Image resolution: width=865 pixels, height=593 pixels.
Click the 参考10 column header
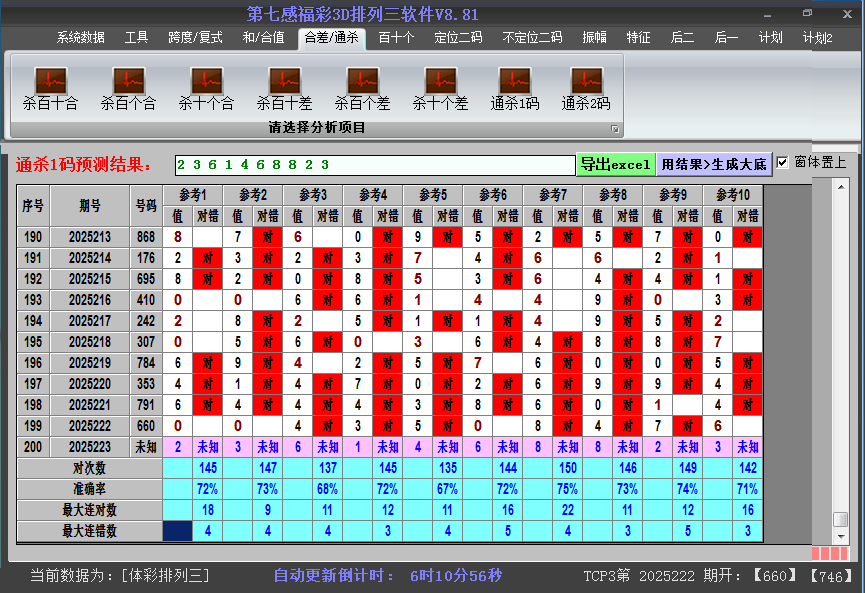(733, 195)
